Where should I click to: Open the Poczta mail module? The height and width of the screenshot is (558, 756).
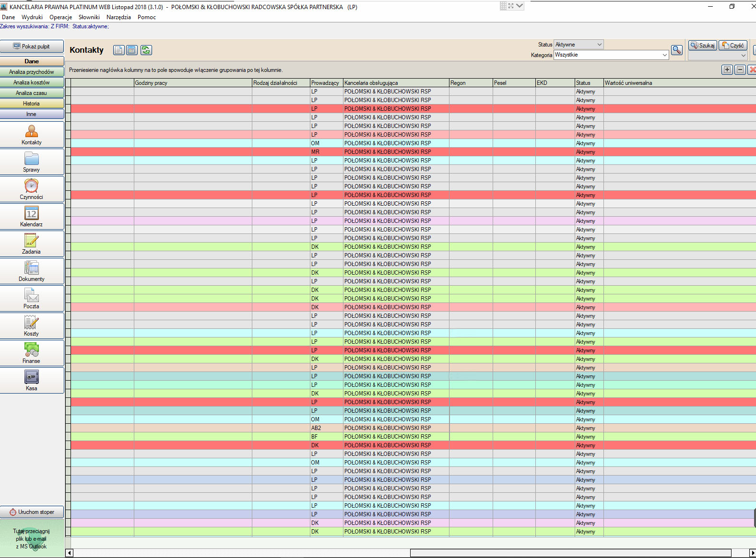click(x=32, y=298)
